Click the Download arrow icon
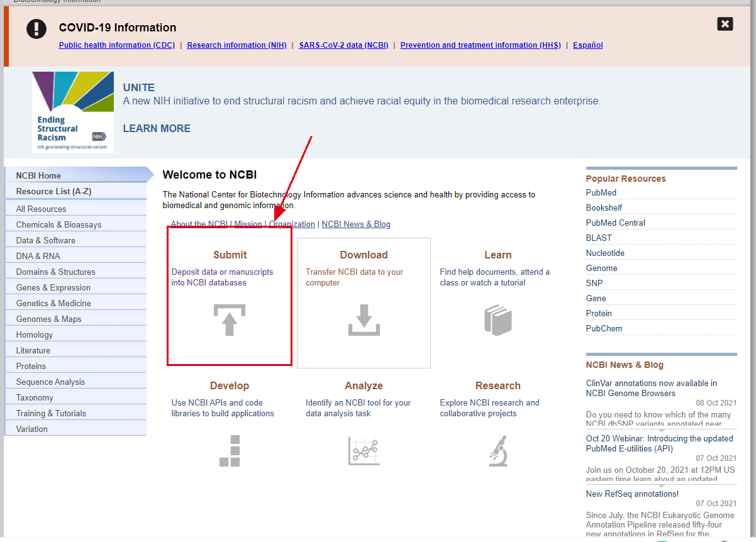This screenshot has height=542, width=756. tap(364, 319)
